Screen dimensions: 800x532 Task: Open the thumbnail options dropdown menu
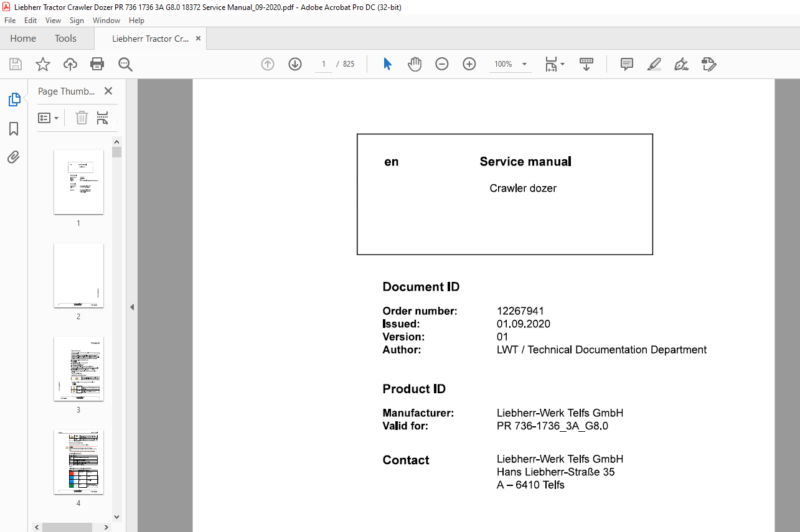(48, 118)
